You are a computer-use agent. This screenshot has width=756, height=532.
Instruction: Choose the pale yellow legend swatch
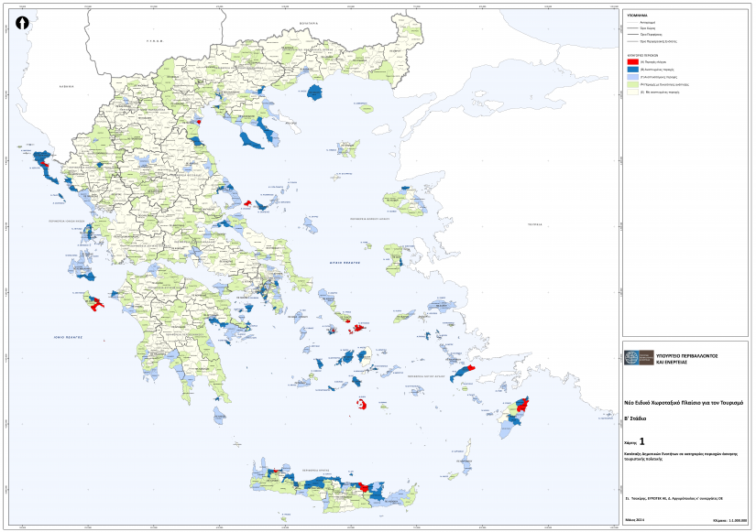(632, 92)
